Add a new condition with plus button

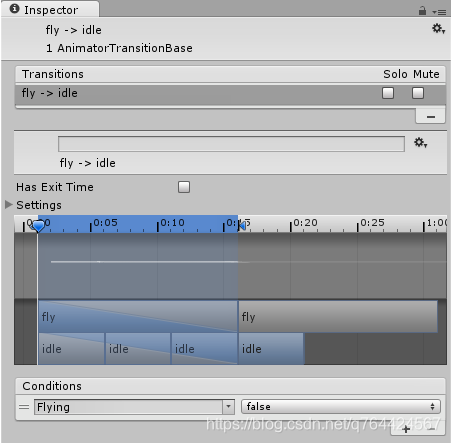tap(406, 429)
